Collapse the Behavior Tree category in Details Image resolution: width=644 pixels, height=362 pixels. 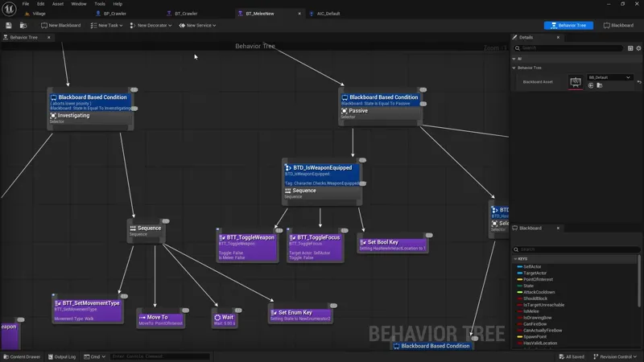coord(514,68)
